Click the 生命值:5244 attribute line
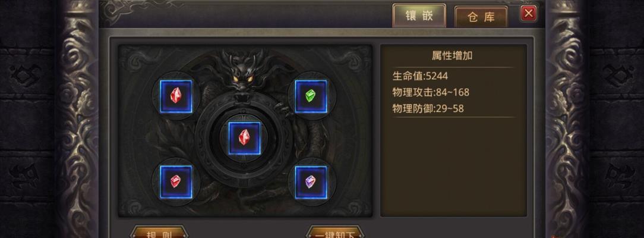The width and height of the screenshot is (644, 238). coord(420,76)
